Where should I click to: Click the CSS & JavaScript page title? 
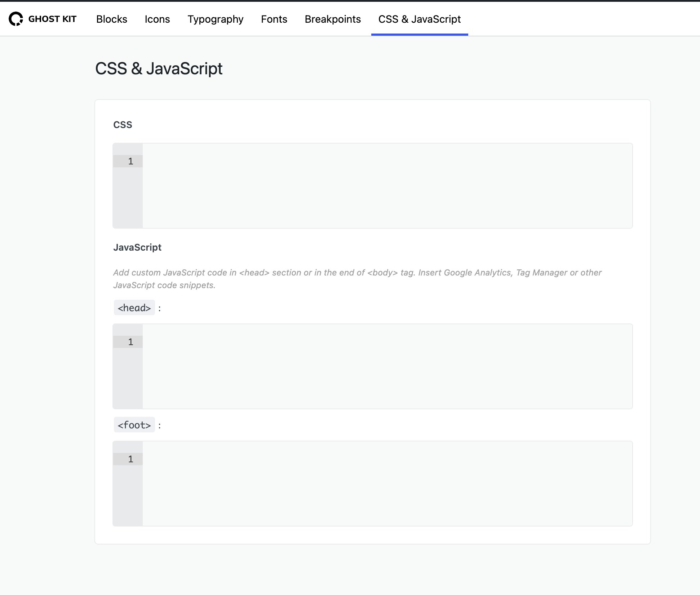[x=159, y=68]
